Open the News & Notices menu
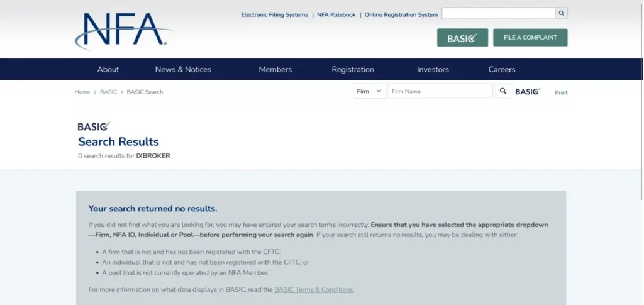Screen dimensions: 644x305 pos(183,69)
